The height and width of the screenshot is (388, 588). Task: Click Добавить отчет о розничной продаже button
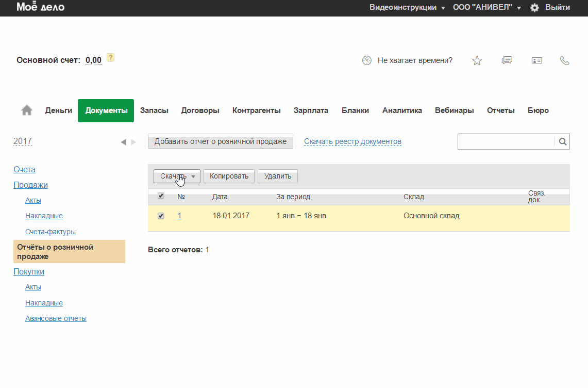pyautogui.click(x=220, y=141)
